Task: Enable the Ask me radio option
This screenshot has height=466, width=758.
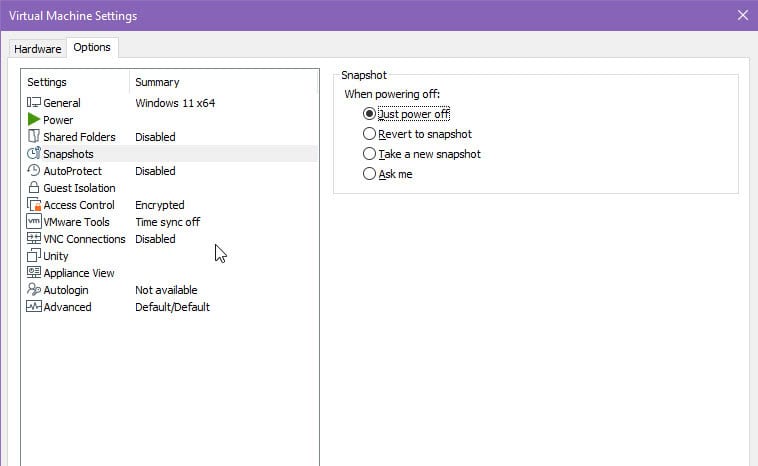Action: [x=370, y=174]
